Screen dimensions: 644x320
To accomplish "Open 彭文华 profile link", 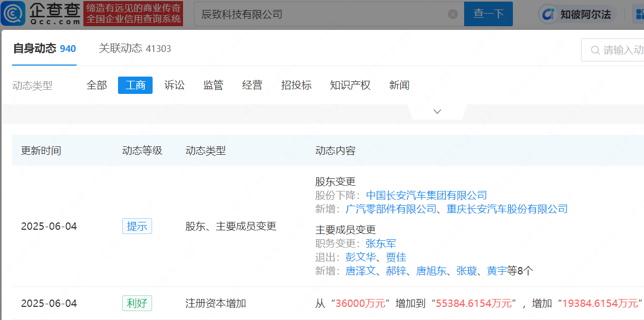I will tap(361, 258).
